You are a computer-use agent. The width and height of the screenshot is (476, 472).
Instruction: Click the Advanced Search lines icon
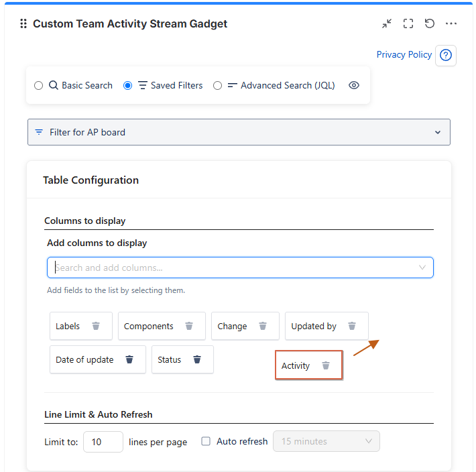pos(232,86)
